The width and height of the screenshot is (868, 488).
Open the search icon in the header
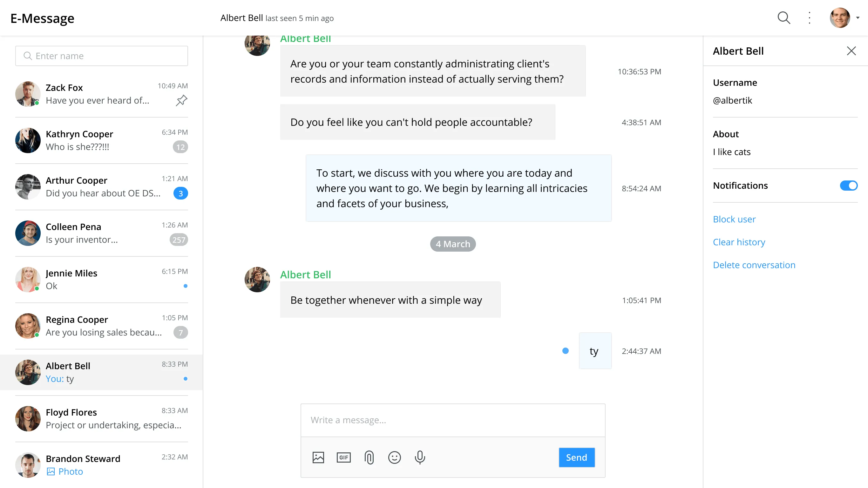click(x=783, y=18)
